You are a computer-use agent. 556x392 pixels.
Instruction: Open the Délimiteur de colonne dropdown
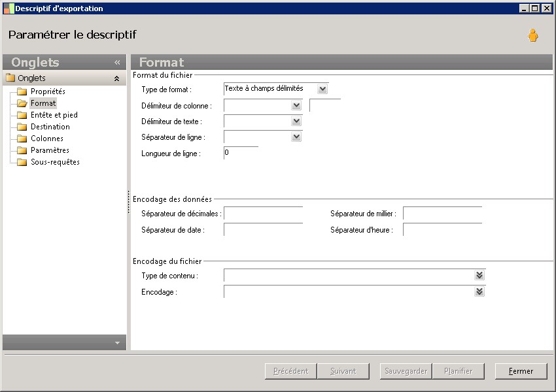tap(296, 105)
